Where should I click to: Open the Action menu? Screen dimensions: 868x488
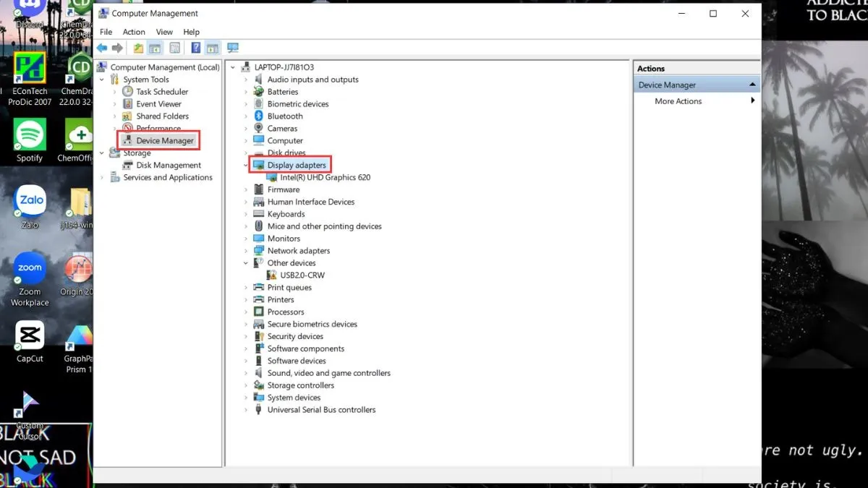(134, 32)
